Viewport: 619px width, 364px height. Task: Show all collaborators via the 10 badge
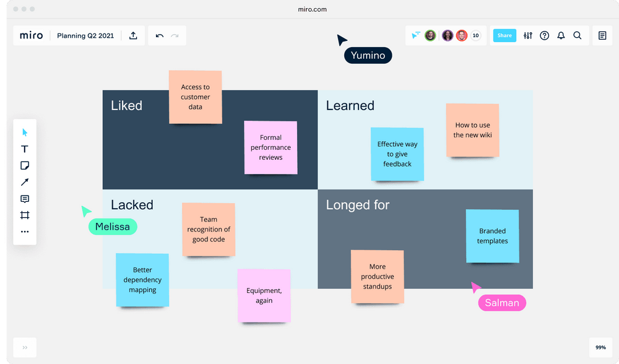(475, 35)
